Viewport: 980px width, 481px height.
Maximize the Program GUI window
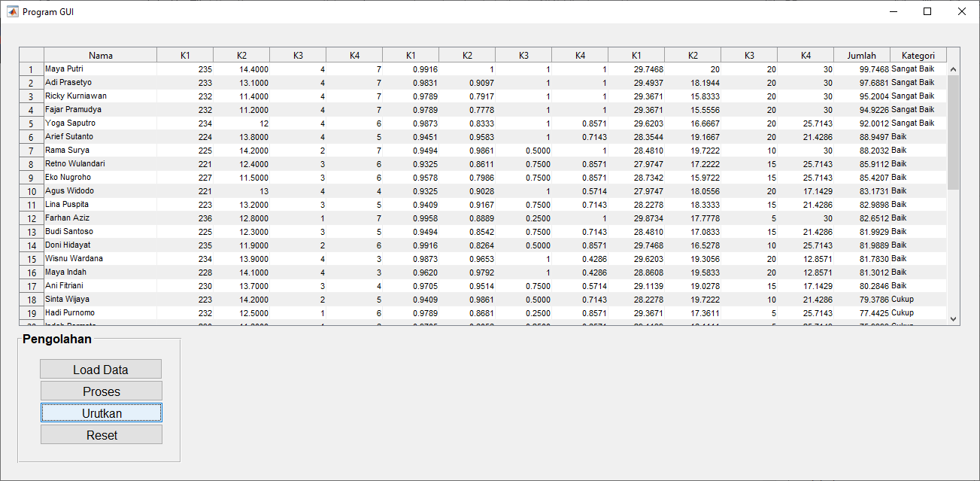(927, 11)
